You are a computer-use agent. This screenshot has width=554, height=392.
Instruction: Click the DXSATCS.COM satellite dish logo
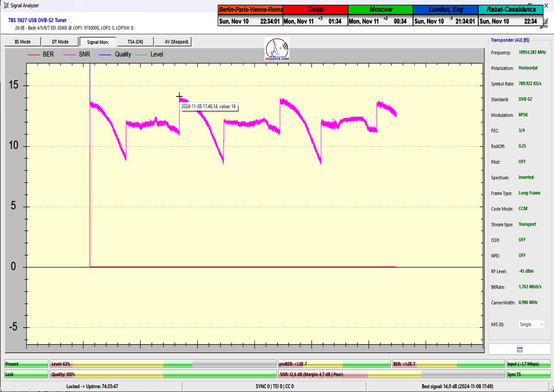pyautogui.click(x=277, y=49)
